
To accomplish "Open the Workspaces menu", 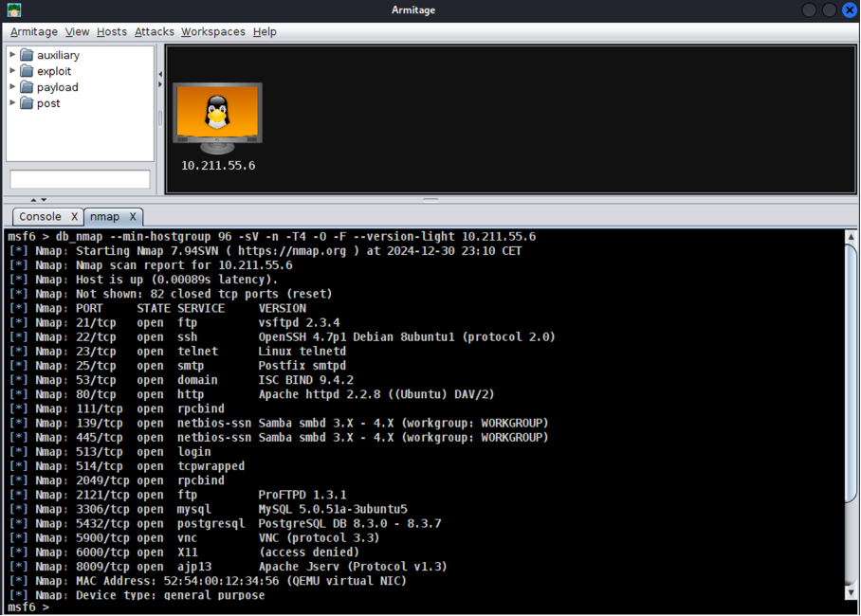I will (213, 32).
